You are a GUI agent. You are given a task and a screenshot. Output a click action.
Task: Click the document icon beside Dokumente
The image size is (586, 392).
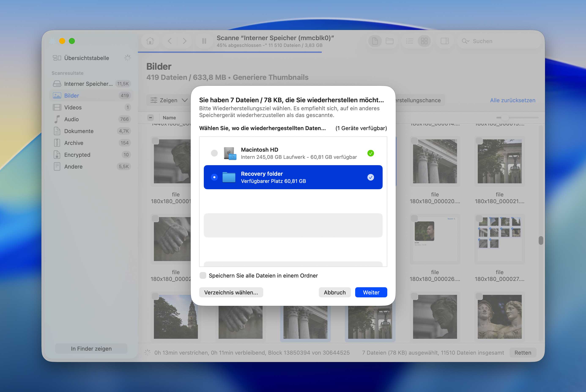[57, 131]
